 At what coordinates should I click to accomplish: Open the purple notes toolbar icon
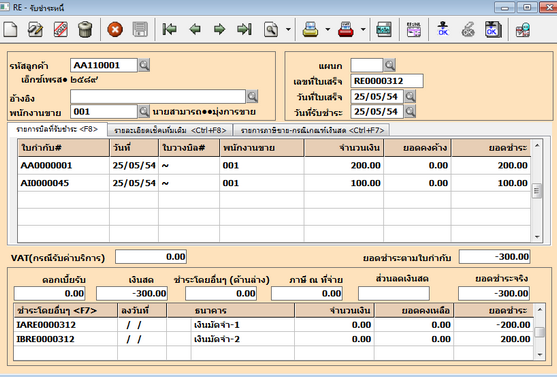413,29
